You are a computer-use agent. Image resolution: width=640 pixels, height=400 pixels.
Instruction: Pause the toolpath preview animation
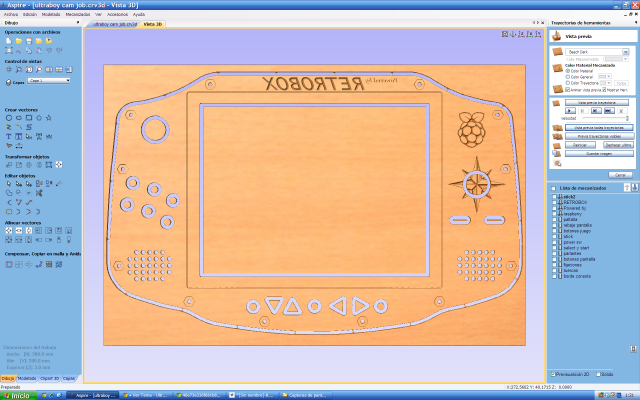tap(583, 111)
